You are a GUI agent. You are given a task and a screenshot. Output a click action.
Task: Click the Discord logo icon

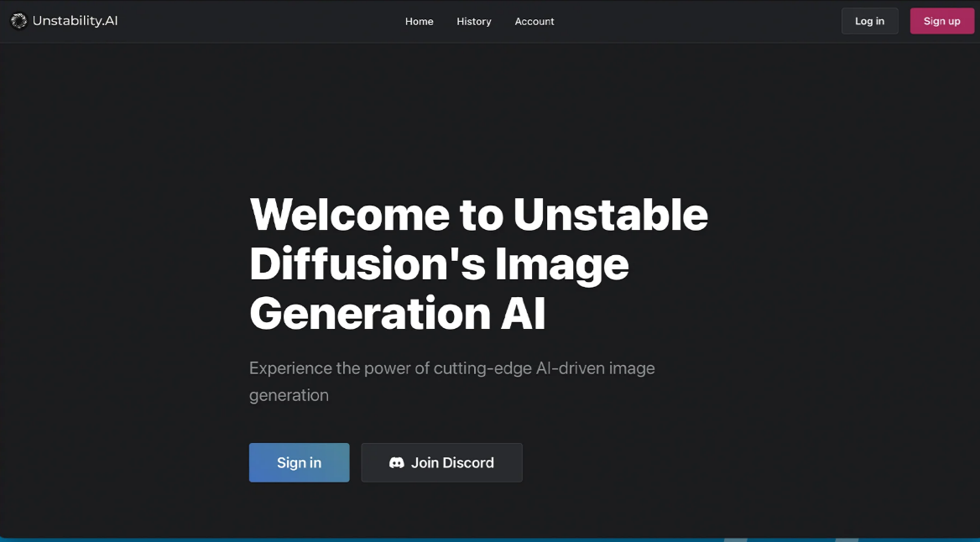coord(397,462)
